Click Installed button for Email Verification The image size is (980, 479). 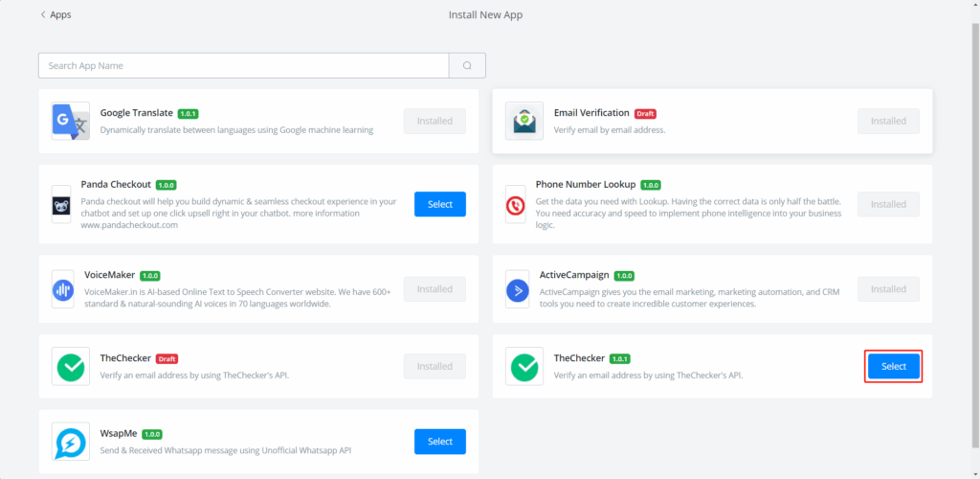click(888, 122)
